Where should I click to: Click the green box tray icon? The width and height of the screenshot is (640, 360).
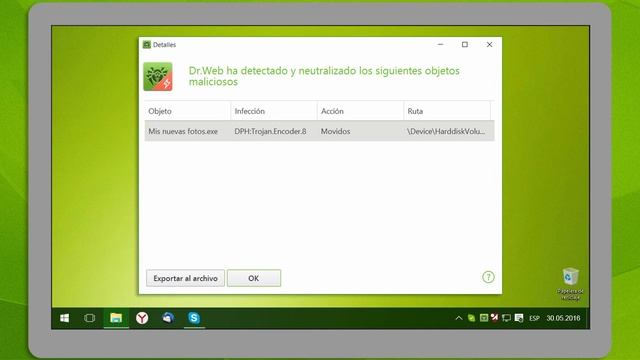pyautogui.click(x=484, y=318)
